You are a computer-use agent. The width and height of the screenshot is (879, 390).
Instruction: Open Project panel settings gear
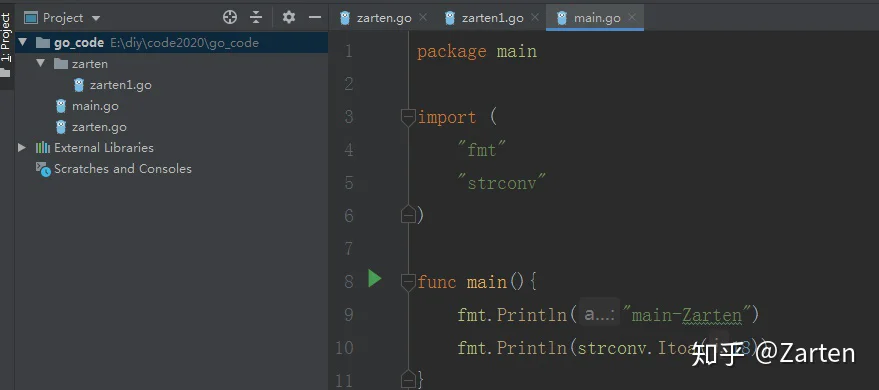coord(289,17)
